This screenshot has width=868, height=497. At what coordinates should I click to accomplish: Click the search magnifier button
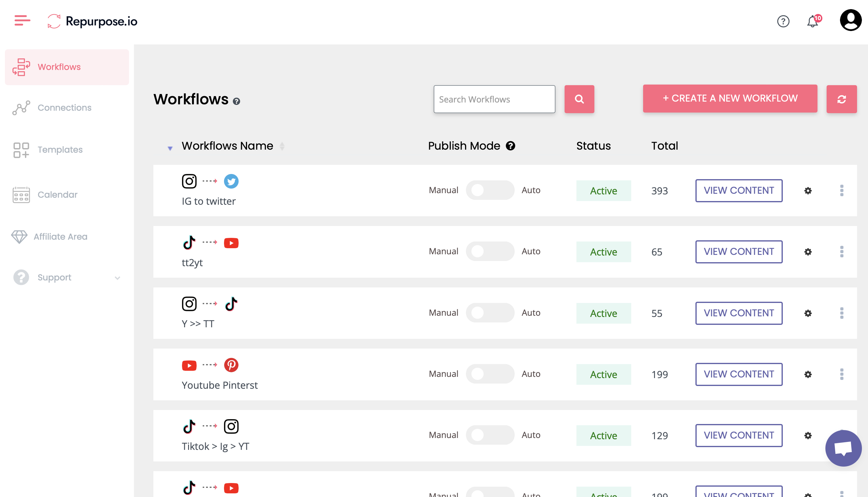(x=579, y=99)
